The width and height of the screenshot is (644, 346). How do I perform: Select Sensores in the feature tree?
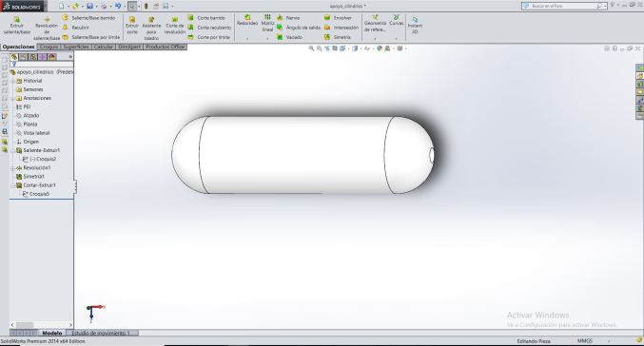29,89
